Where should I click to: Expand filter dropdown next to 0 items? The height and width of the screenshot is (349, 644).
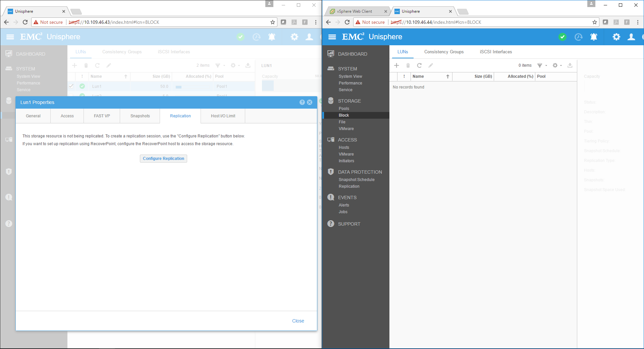(x=542, y=65)
